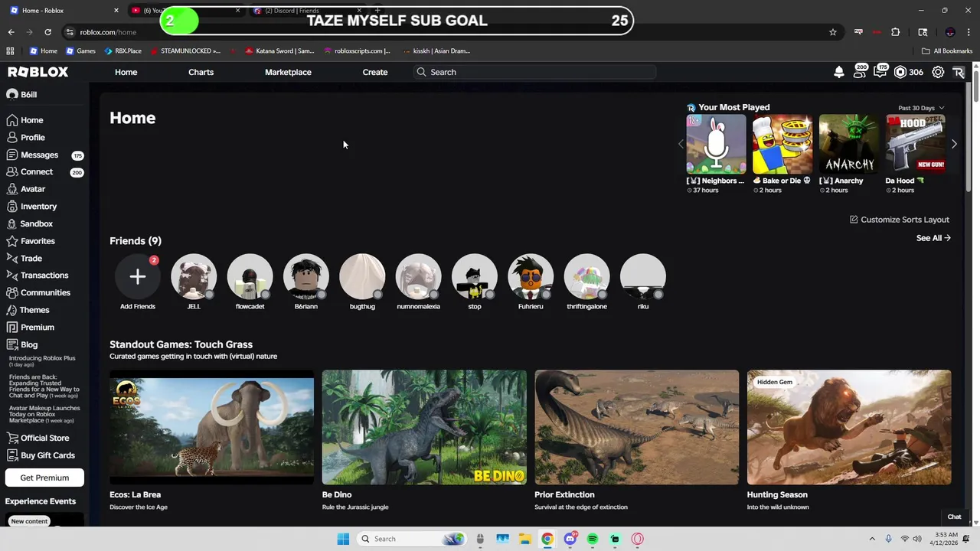Open the Hunting Season game thumbnail
The width and height of the screenshot is (980, 551).
pos(849,427)
